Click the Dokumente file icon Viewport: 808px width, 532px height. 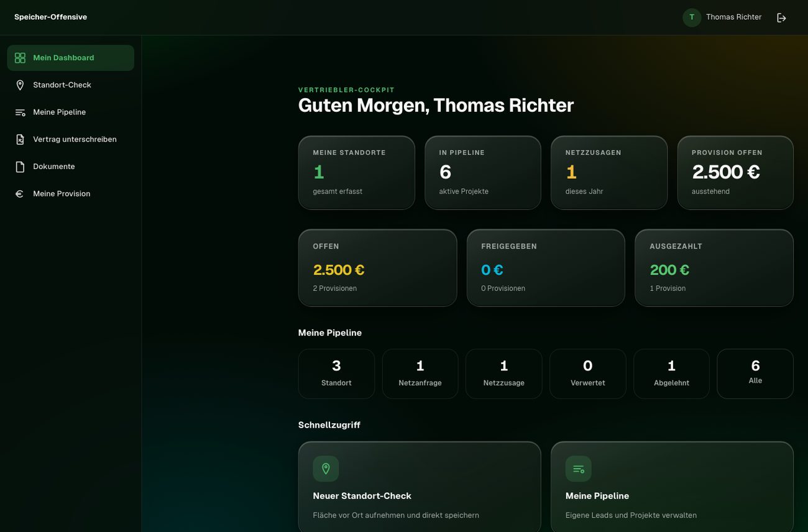[20, 167]
